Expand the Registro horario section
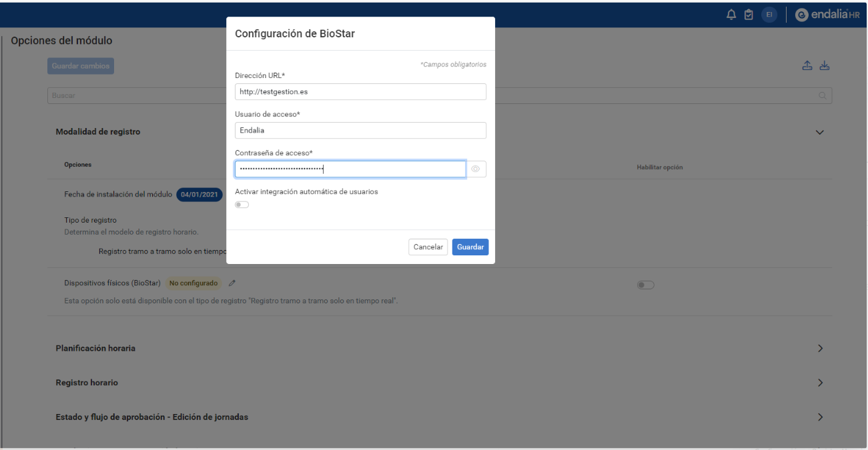The height and width of the screenshot is (450, 868). [820, 383]
